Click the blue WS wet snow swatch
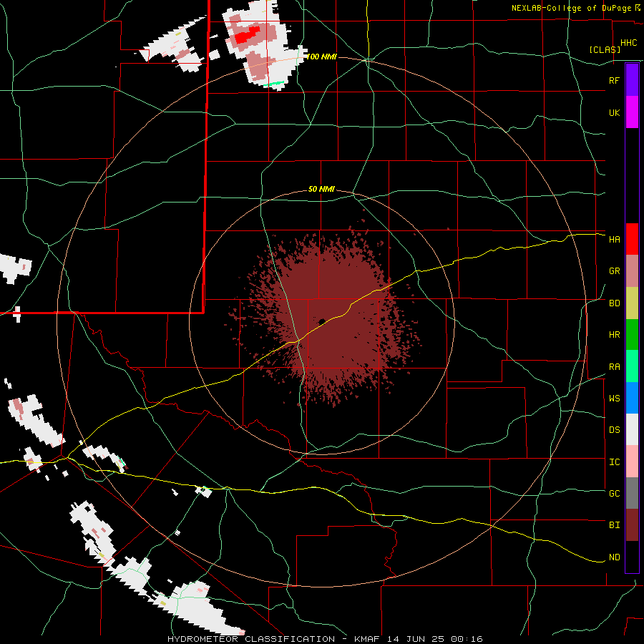 click(x=632, y=398)
